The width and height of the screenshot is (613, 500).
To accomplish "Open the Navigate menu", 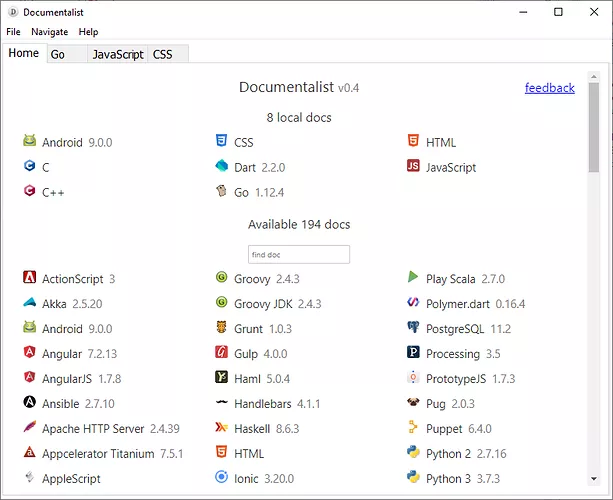I will point(49,32).
